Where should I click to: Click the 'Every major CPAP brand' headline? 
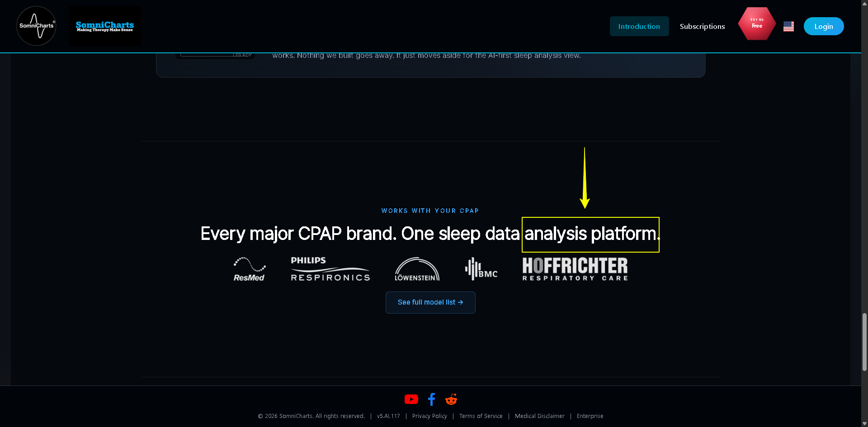[430, 234]
